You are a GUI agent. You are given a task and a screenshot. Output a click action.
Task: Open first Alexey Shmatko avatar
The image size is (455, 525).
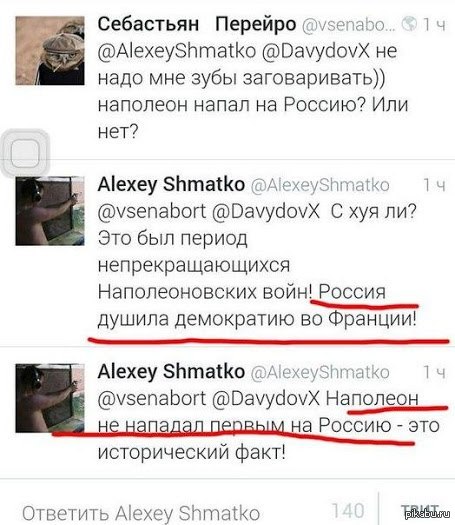(x=50, y=211)
